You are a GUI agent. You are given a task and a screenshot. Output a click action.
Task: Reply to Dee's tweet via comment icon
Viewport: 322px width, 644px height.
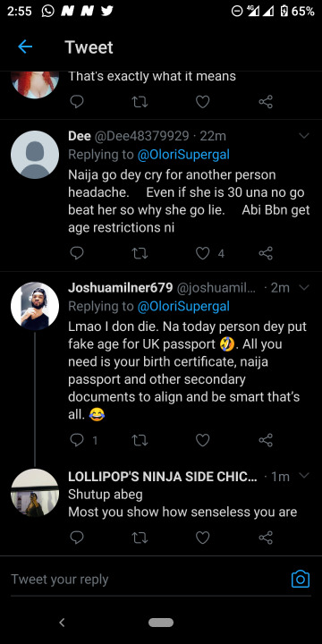77,253
